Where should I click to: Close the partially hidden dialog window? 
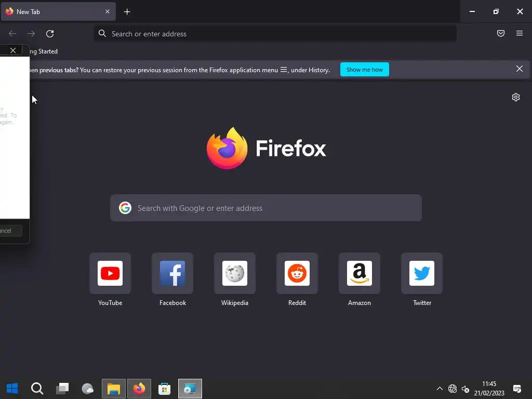point(13,50)
